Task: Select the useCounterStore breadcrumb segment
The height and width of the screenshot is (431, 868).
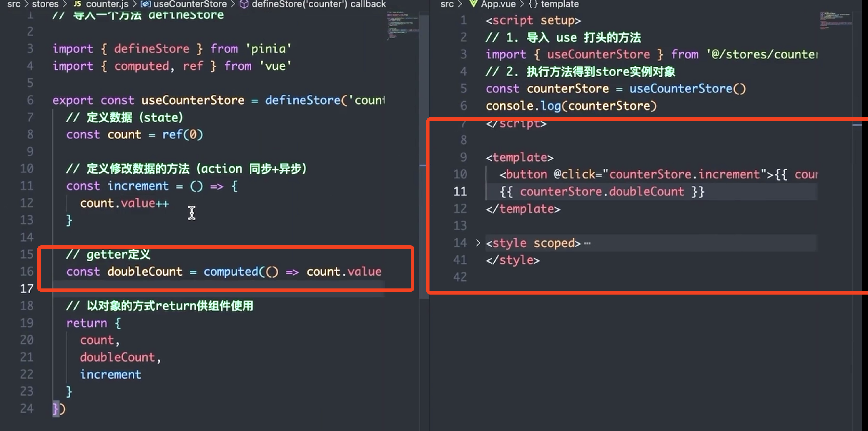Action: [x=190, y=4]
